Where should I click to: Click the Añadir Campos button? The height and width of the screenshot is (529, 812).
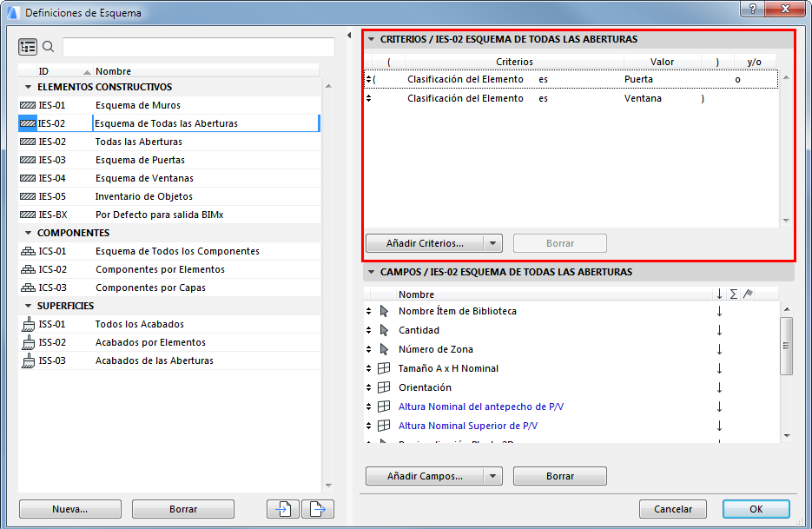[x=425, y=476]
